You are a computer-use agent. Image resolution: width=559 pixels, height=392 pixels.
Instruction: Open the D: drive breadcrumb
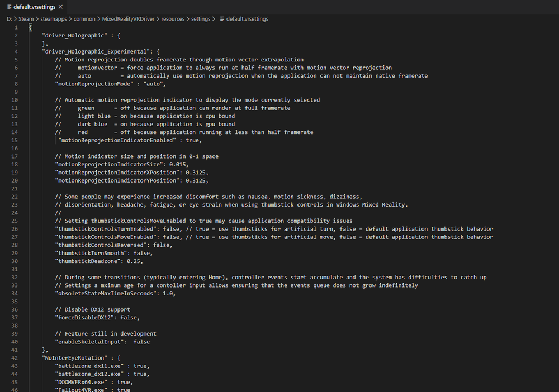9,18
